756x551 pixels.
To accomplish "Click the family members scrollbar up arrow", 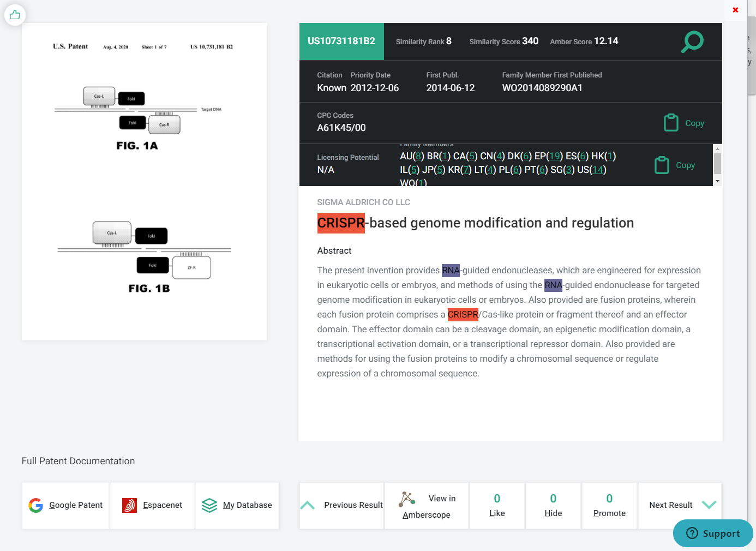I will [x=717, y=148].
